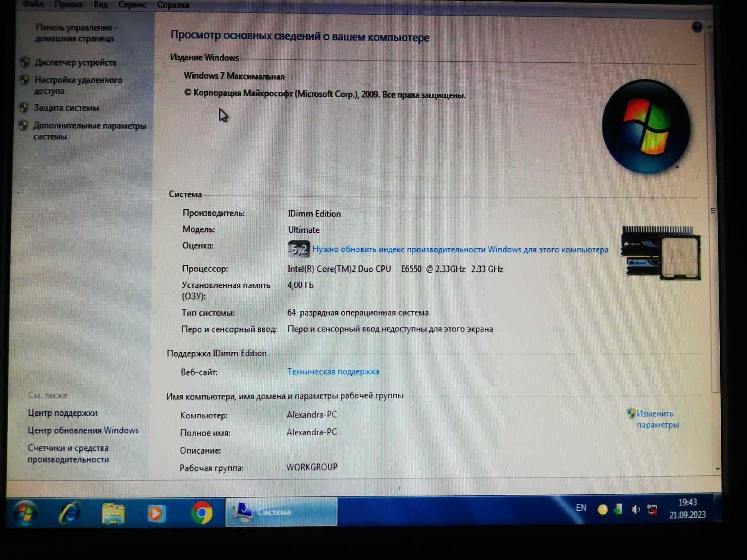Viewport: 747px width, 560px height.
Task: Open Настройка удаленного доступа link
Action: (x=78, y=85)
